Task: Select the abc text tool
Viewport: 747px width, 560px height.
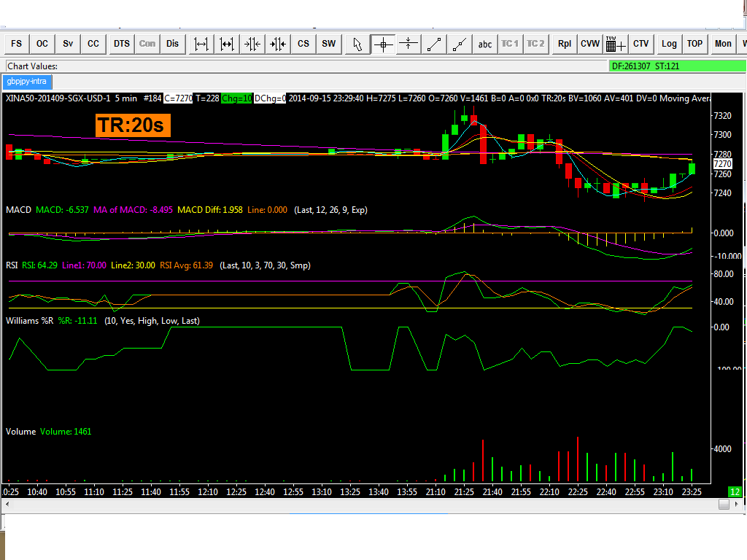Action: (x=485, y=44)
